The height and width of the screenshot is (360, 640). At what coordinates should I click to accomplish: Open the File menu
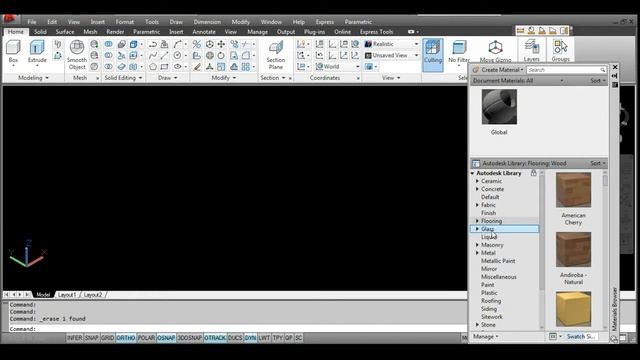point(32,22)
